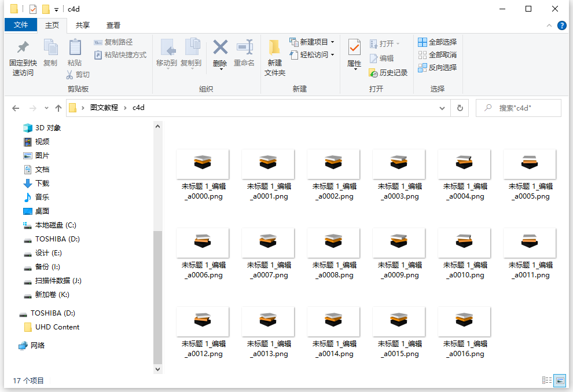The width and height of the screenshot is (573, 392).
Task: Select 全部选择 to select all items
Action: tap(437, 42)
